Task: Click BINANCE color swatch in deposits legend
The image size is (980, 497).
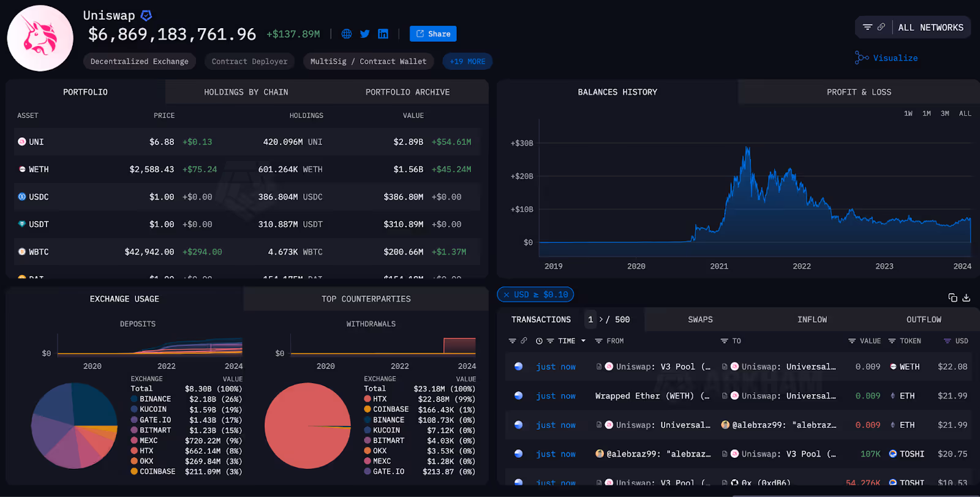Action: [134, 399]
